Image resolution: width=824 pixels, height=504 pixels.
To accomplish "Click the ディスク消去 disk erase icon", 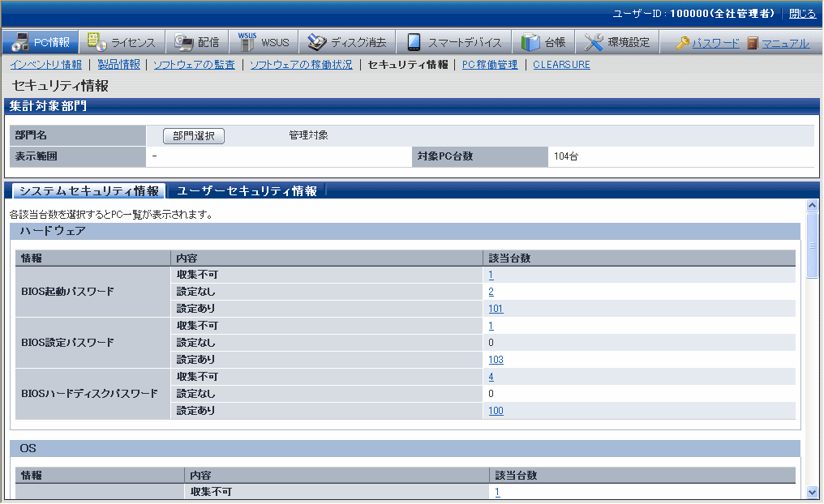I will click(317, 43).
